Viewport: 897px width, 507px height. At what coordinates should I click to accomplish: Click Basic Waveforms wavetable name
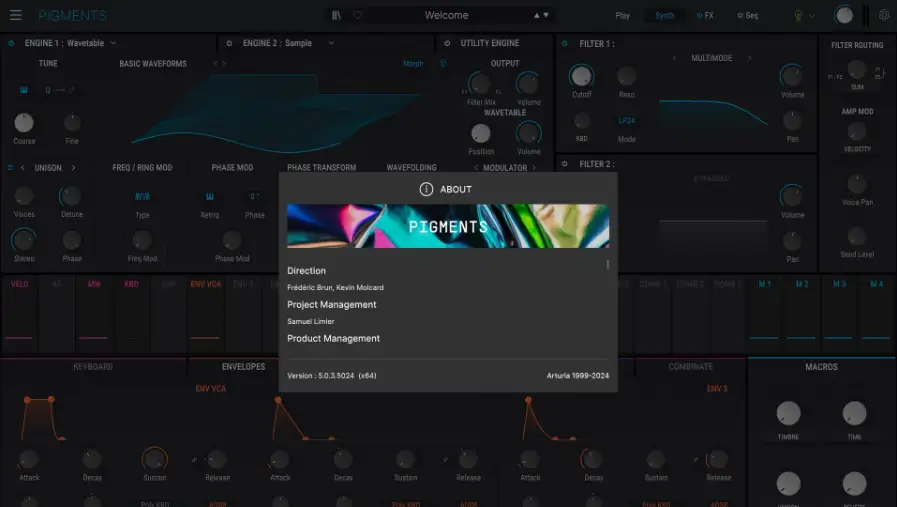coord(153,64)
